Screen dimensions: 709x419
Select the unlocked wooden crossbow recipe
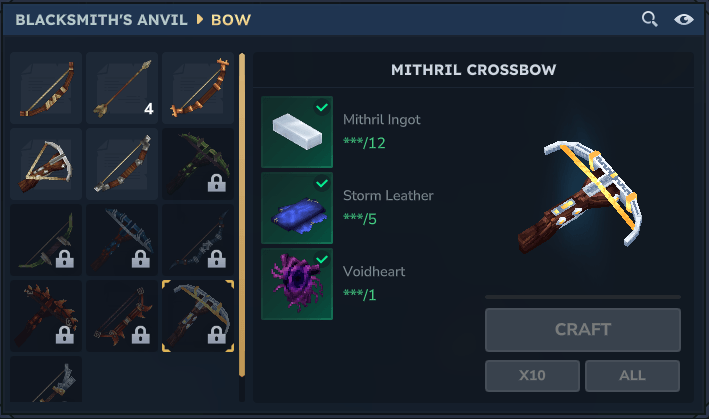[46, 164]
